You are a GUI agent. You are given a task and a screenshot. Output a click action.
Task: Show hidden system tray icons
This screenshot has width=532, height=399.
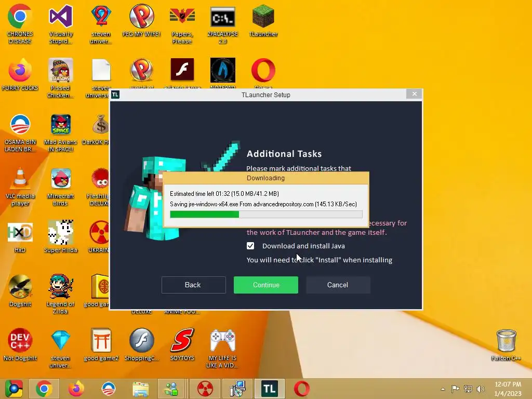443,389
